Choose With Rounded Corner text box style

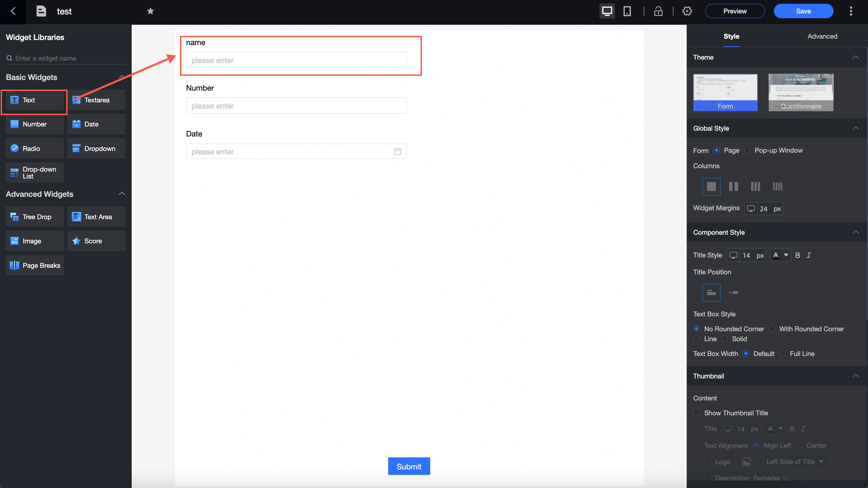[x=772, y=329]
